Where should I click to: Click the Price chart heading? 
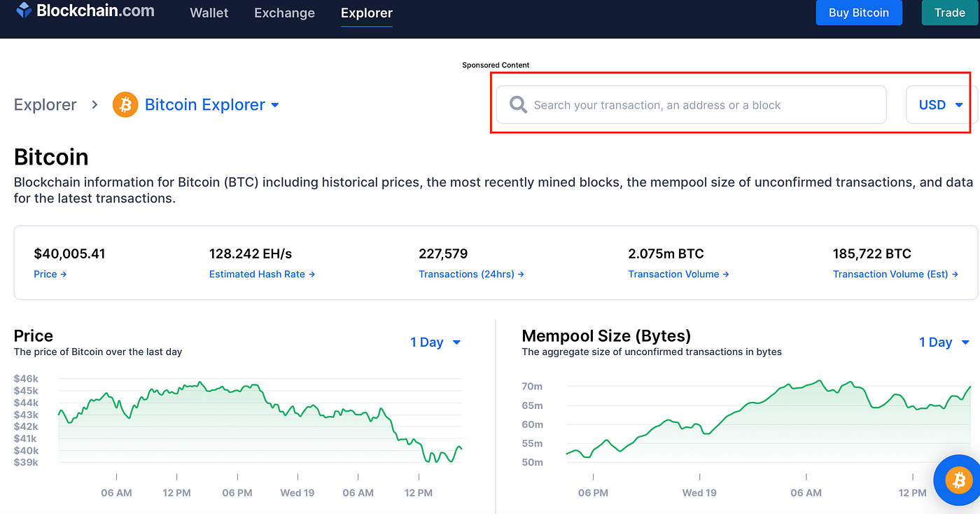point(34,335)
